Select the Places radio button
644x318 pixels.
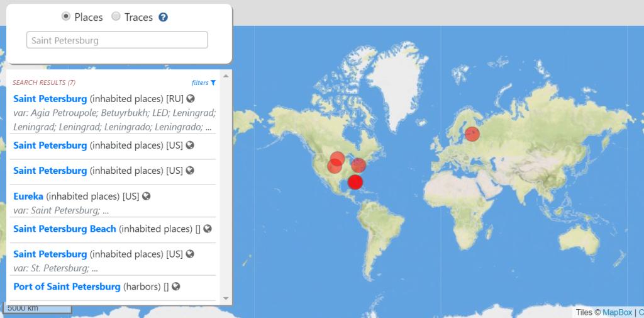point(66,17)
